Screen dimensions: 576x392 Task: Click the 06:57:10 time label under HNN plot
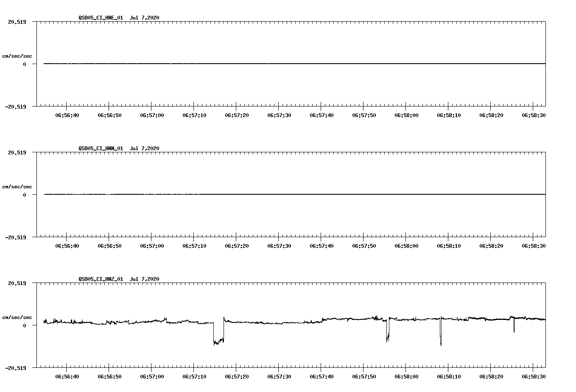(x=194, y=246)
